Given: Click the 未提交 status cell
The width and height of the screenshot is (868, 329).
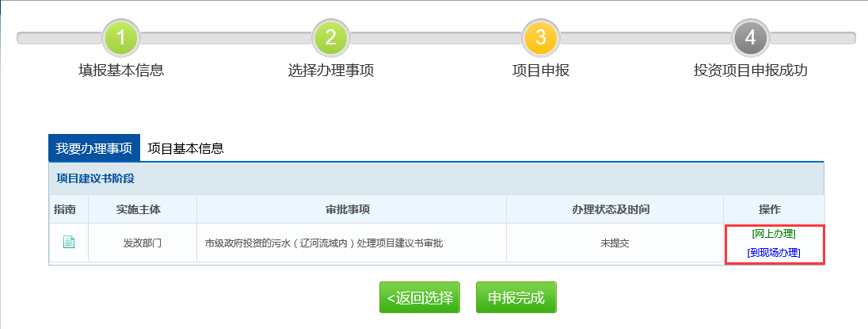Looking at the screenshot, I should 615,243.
